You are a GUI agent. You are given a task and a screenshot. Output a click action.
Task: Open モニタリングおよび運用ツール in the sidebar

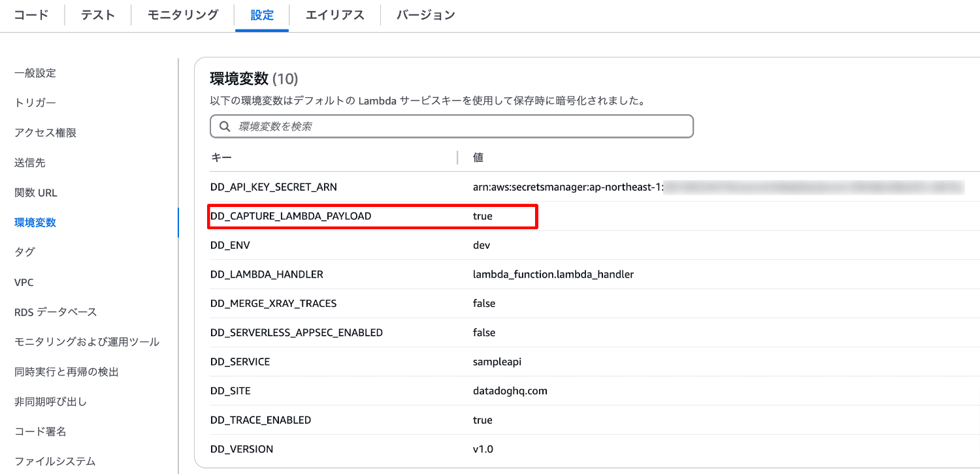coord(87,341)
